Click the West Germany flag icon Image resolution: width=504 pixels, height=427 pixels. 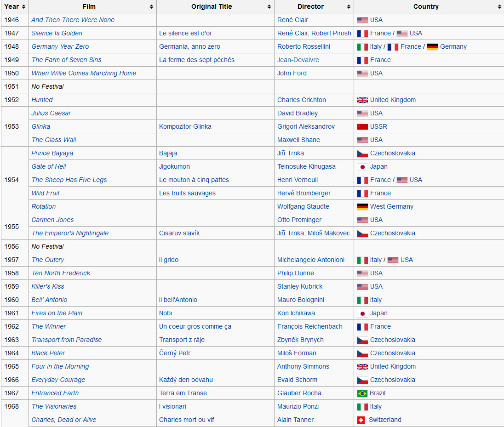tap(362, 207)
